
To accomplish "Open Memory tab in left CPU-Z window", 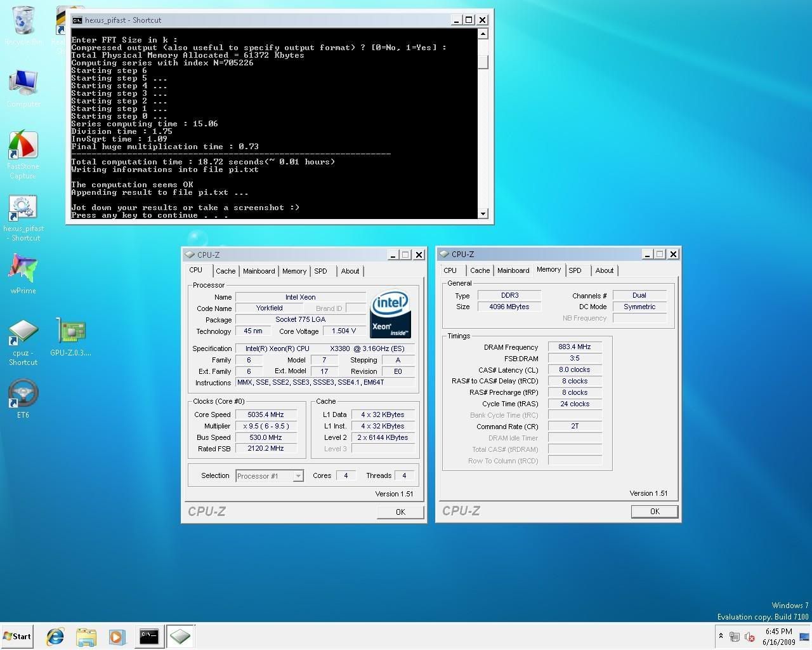I will point(294,271).
